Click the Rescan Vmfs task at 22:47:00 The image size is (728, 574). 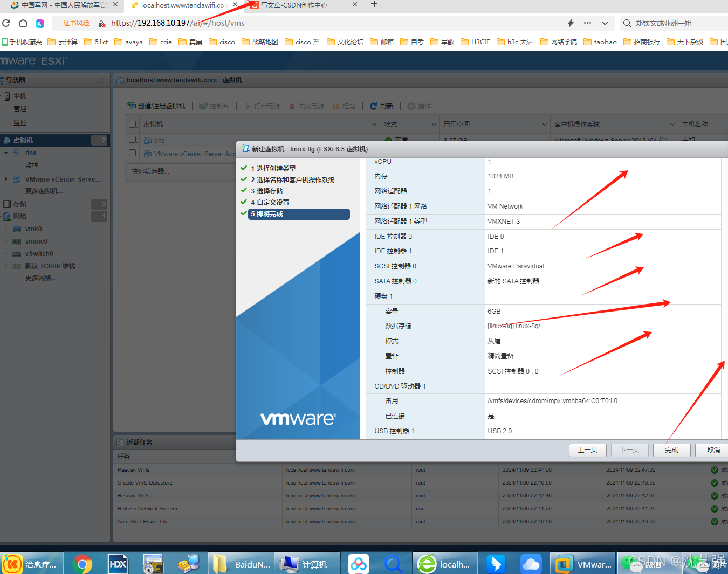[x=134, y=470]
